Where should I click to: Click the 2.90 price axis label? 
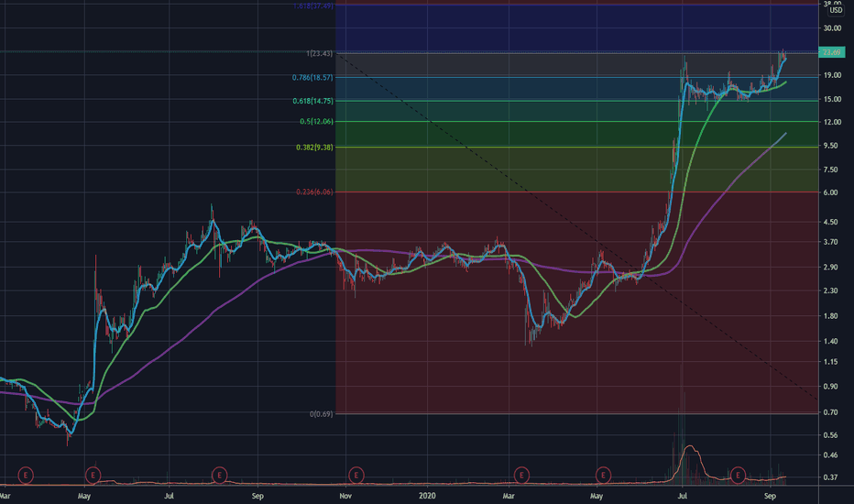[x=830, y=267]
